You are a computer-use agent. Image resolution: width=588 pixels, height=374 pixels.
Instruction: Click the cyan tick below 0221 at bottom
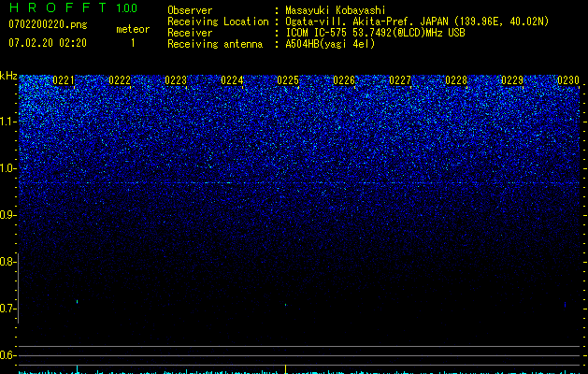78,368
